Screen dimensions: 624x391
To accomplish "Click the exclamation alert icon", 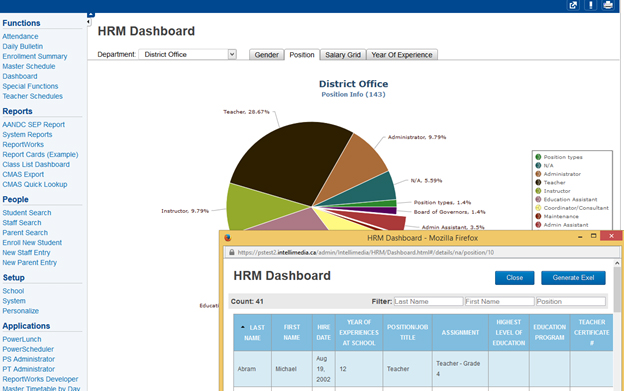I will (x=591, y=5).
